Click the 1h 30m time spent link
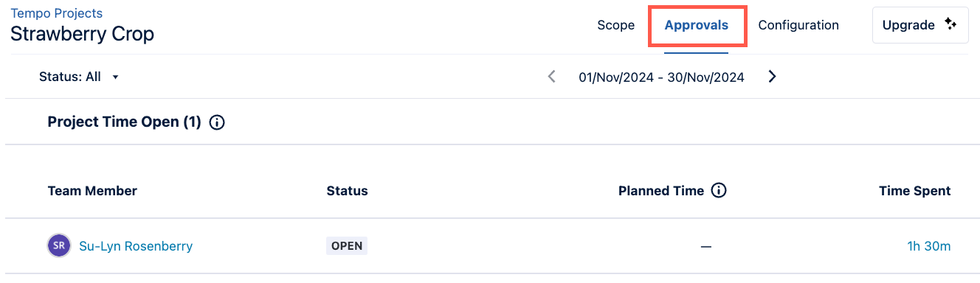 (x=929, y=246)
